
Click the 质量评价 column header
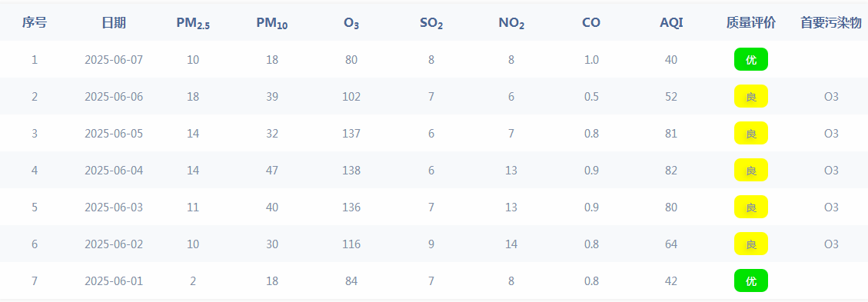point(750,23)
